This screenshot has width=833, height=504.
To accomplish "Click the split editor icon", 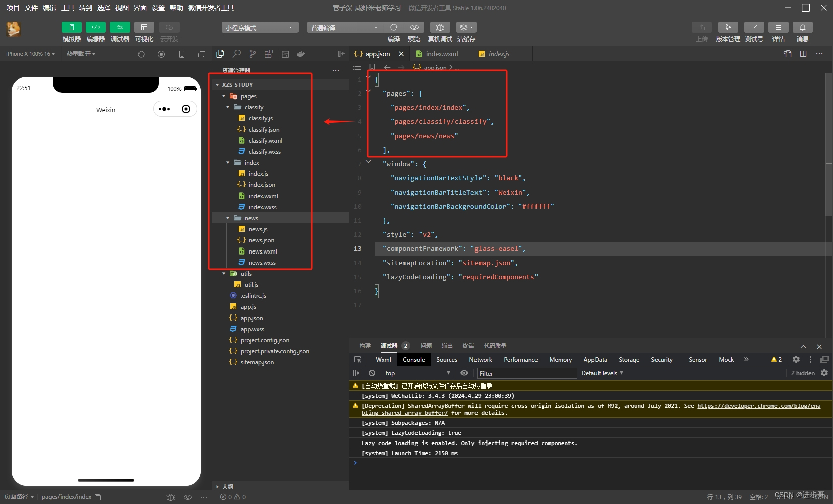I will 803,54.
